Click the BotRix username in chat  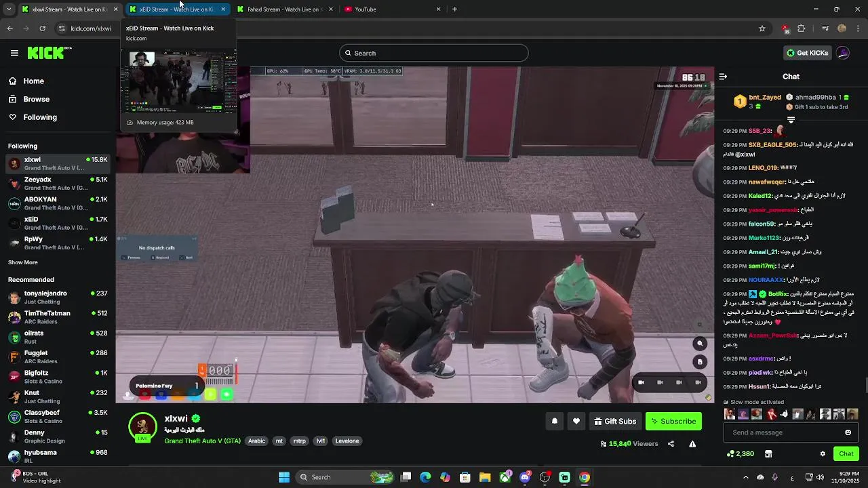[x=777, y=294]
